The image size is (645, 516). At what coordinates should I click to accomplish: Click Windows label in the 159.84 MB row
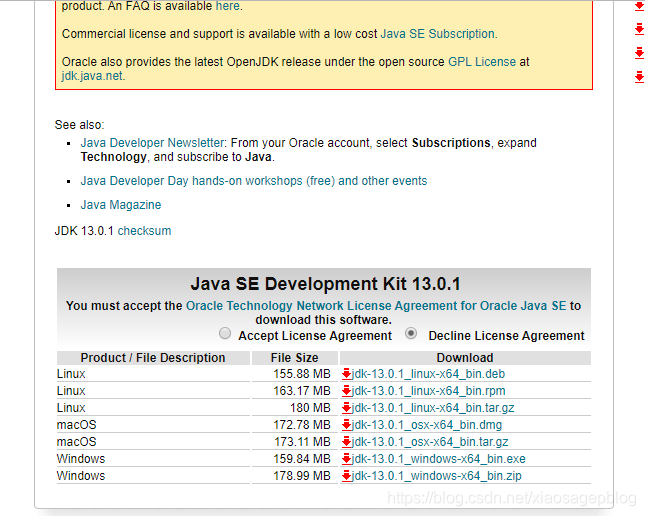81,459
